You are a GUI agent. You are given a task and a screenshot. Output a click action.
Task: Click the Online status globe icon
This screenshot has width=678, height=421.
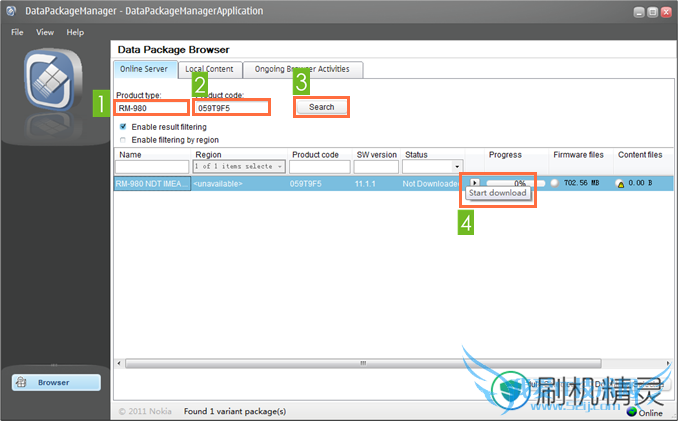tap(632, 411)
